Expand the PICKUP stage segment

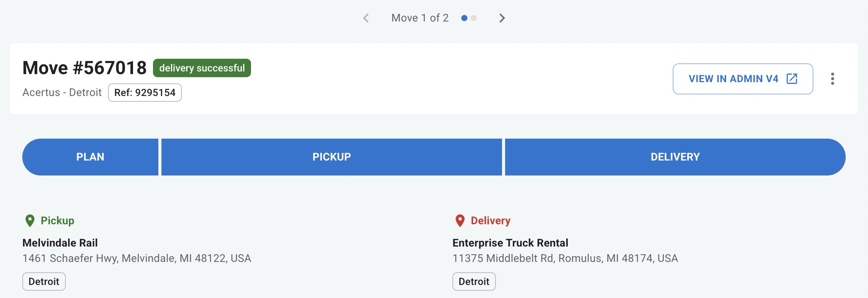click(331, 157)
